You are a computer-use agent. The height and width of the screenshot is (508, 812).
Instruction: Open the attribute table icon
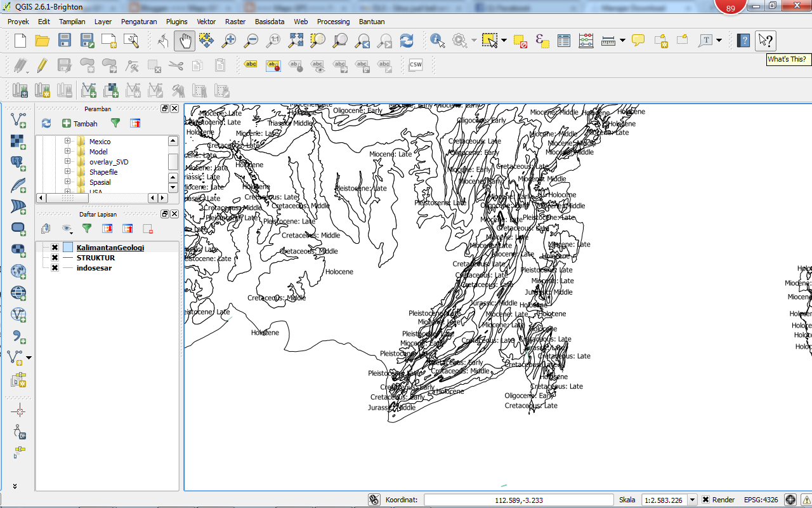564,41
